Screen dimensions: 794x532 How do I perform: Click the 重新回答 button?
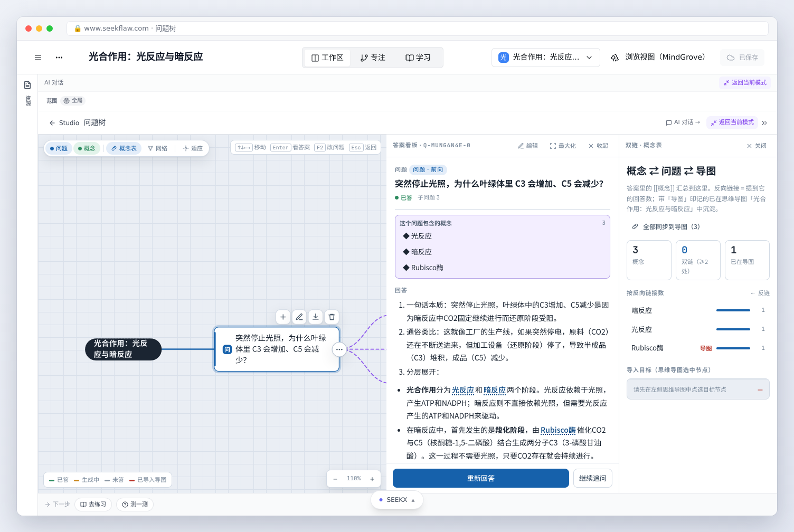(x=481, y=478)
